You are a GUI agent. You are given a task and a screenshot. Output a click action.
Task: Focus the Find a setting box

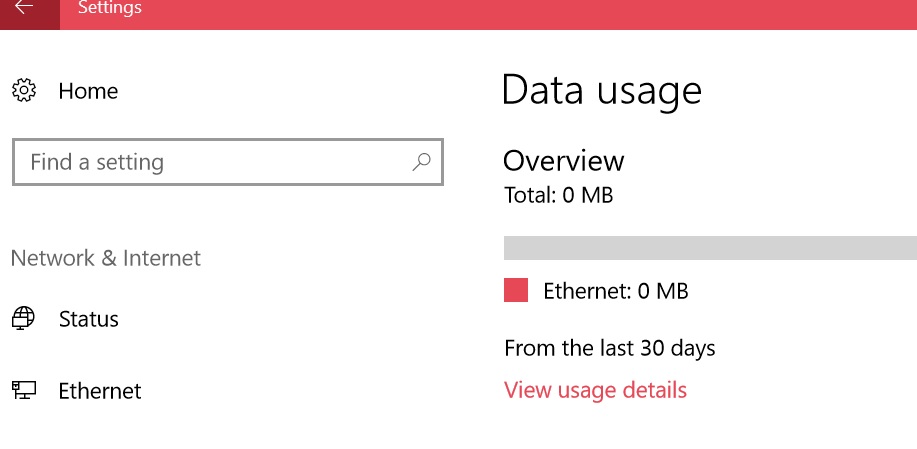(228, 162)
